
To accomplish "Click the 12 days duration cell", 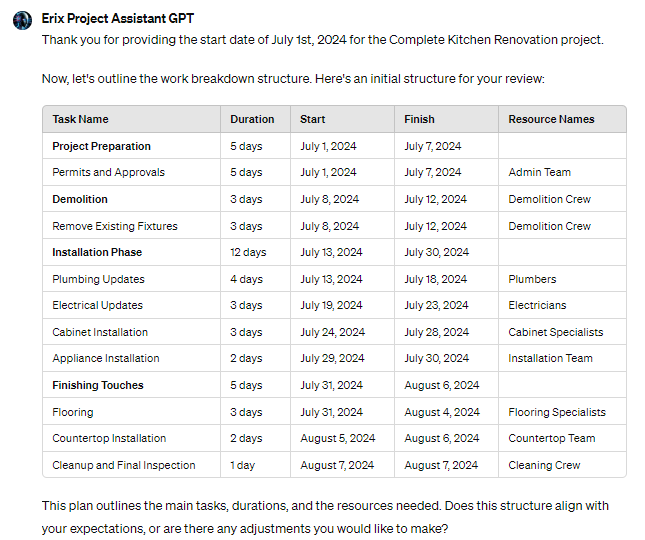I will click(248, 252).
